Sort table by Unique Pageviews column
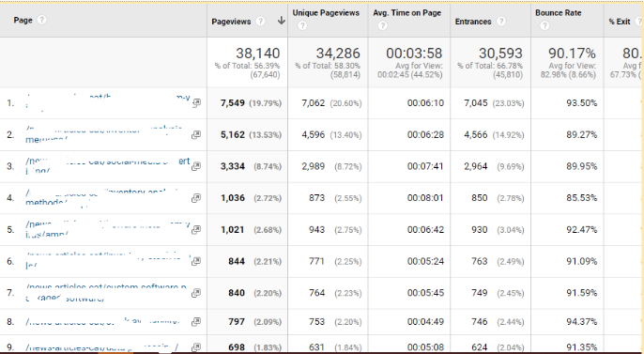 click(326, 13)
